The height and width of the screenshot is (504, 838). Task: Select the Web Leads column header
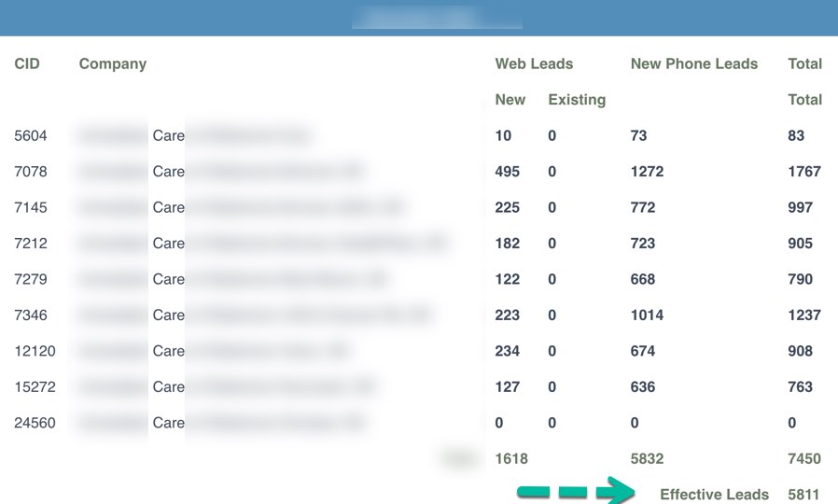534,64
